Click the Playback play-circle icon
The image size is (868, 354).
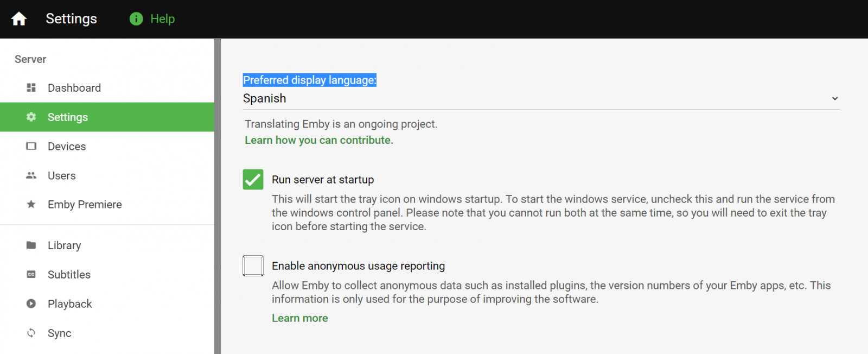[31, 304]
